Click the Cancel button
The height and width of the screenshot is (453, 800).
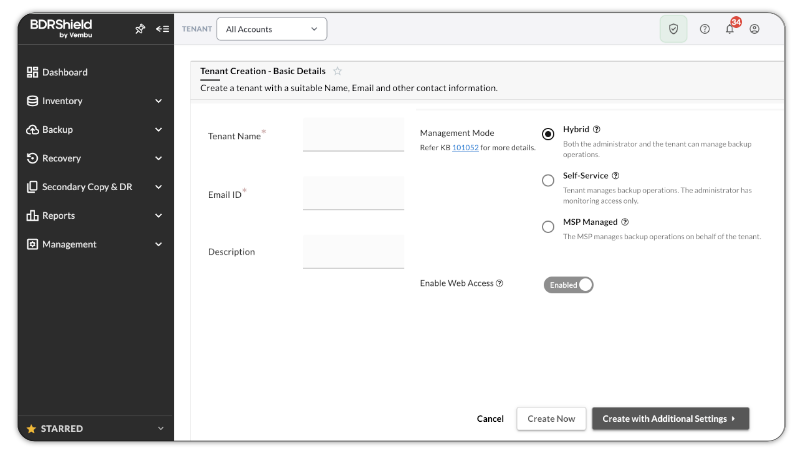coord(490,419)
